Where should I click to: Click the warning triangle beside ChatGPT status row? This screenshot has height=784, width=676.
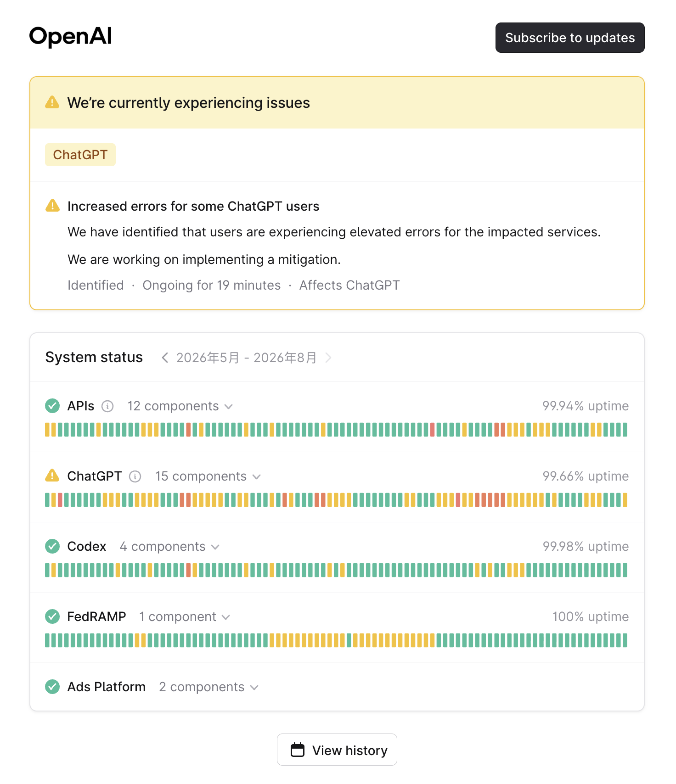tap(52, 476)
